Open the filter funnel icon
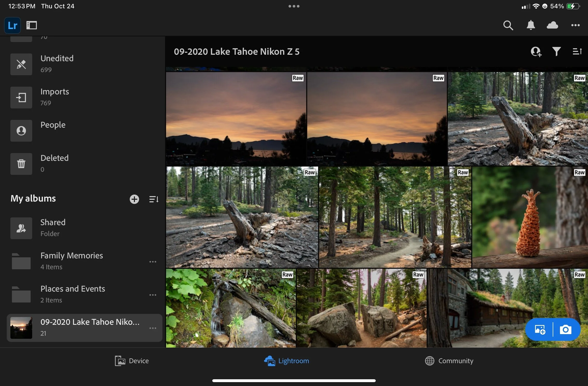This screenshot has width=588, height=386. click(556, 52)
